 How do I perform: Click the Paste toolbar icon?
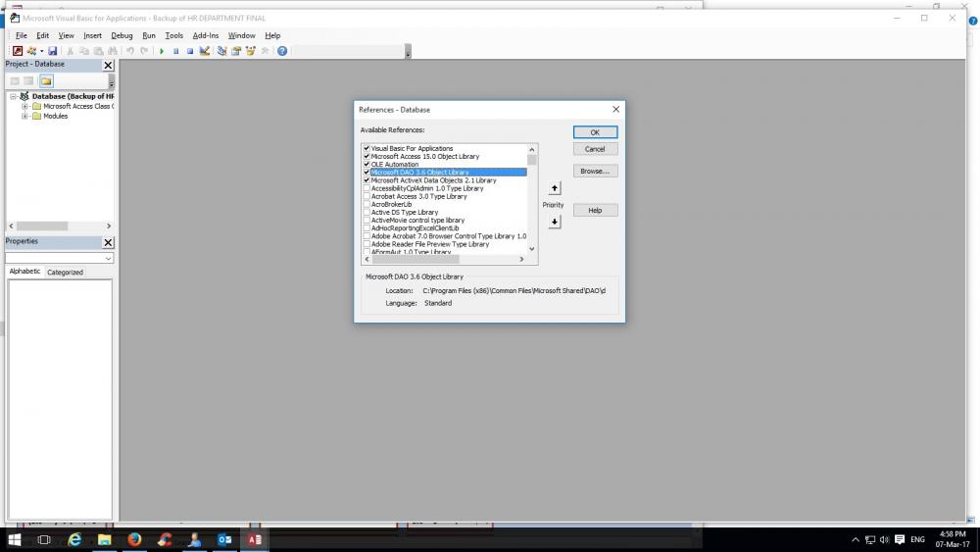pos(99,51)
